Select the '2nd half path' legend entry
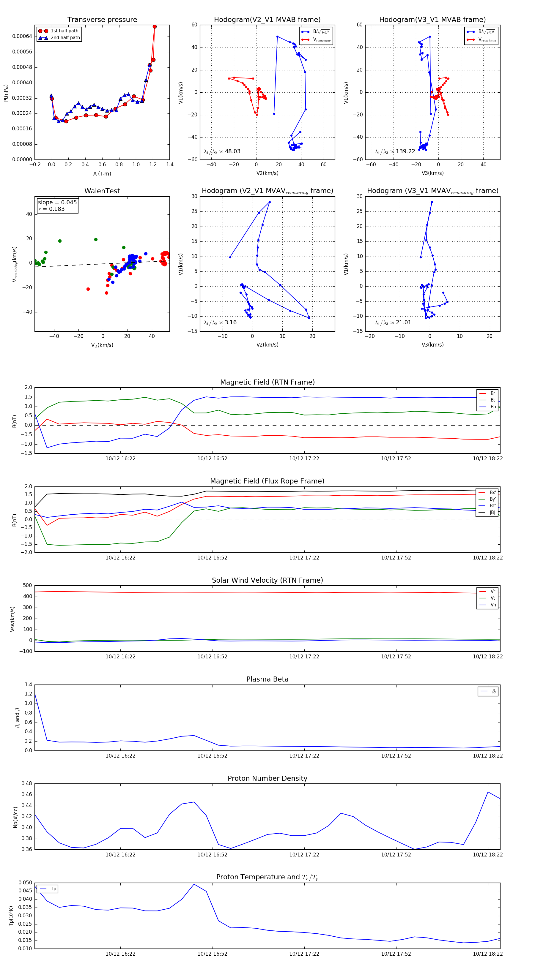 (59, 38)
